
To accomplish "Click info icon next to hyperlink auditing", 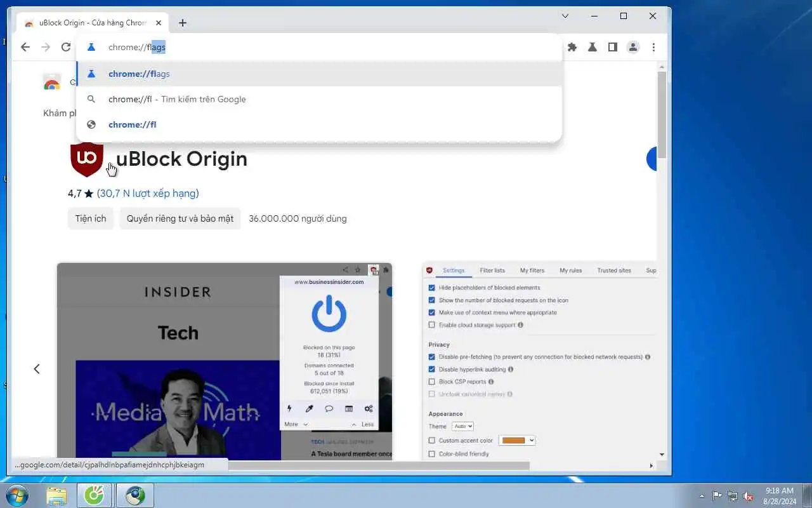I will click(511, 369).
